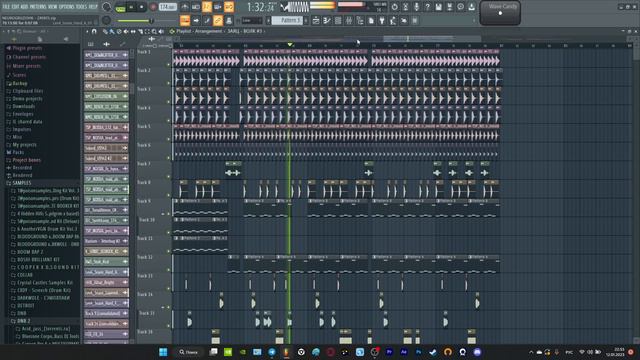Screen dimensions: 640x360
Task: Select the BOOM BAP 2 folder
Action: tap(30, 252)
